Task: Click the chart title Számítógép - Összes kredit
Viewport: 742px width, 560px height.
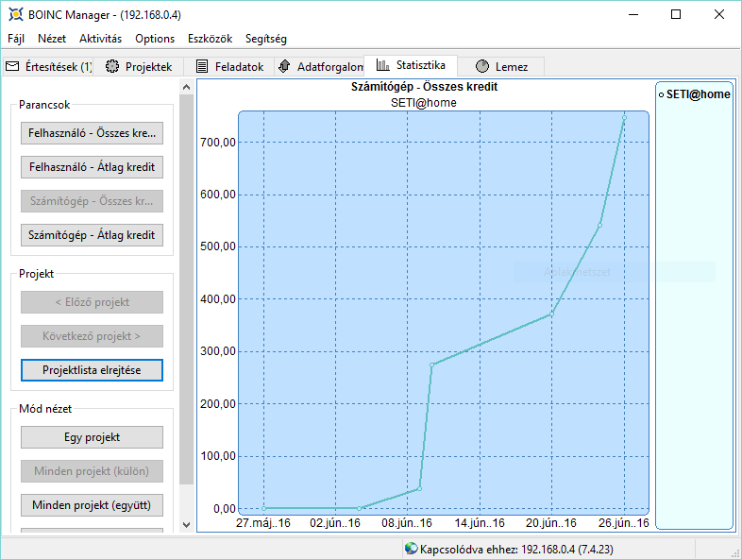Action: (424, 87)
